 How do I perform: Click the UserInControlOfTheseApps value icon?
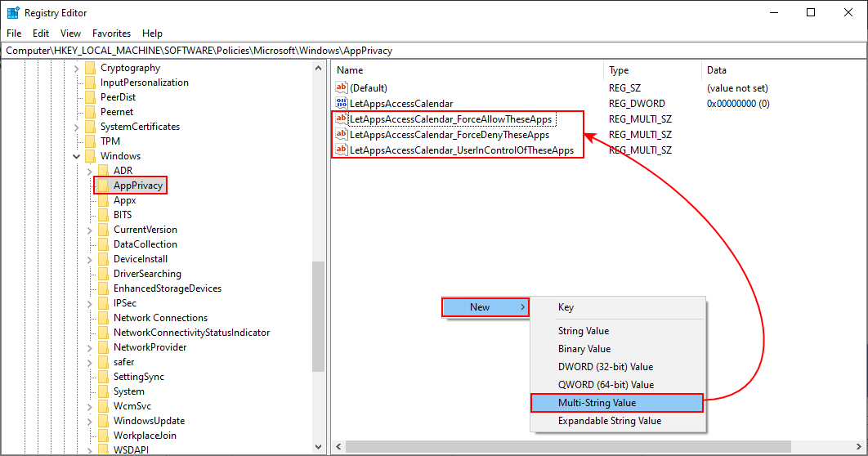[x=342, y=150]
